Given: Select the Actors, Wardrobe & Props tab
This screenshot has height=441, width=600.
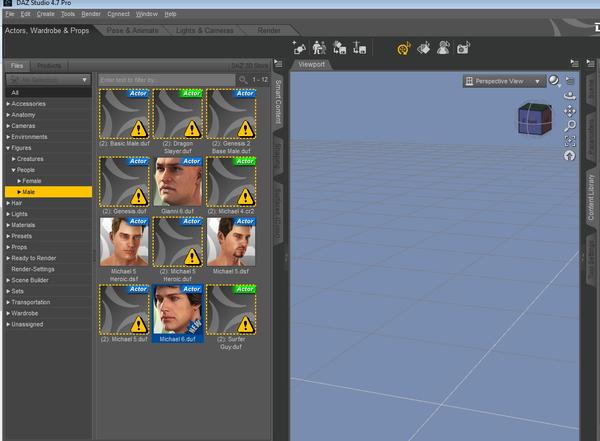Looking at the screenshot, I should point(47,30).
